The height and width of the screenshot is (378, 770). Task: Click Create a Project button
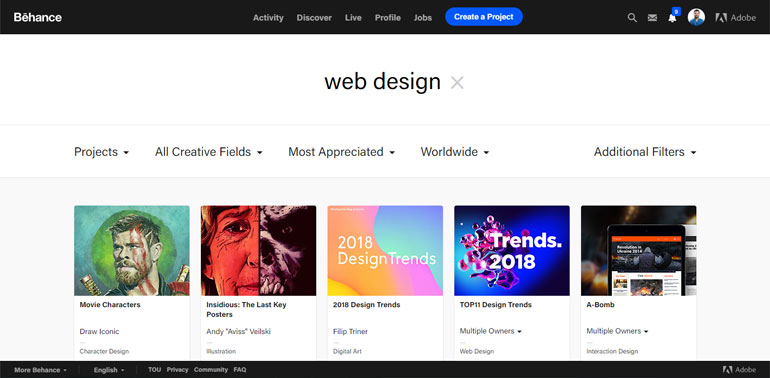[x=484, y=17]
